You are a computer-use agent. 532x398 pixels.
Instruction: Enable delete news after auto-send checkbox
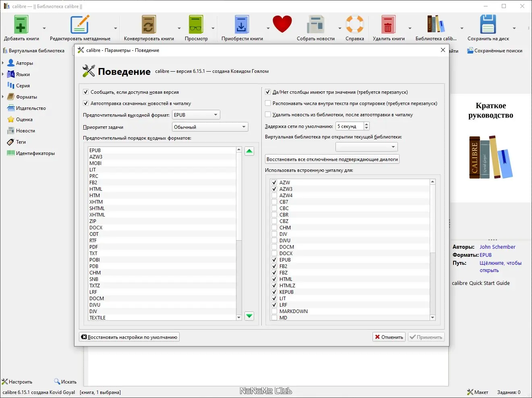pos(268,115)
